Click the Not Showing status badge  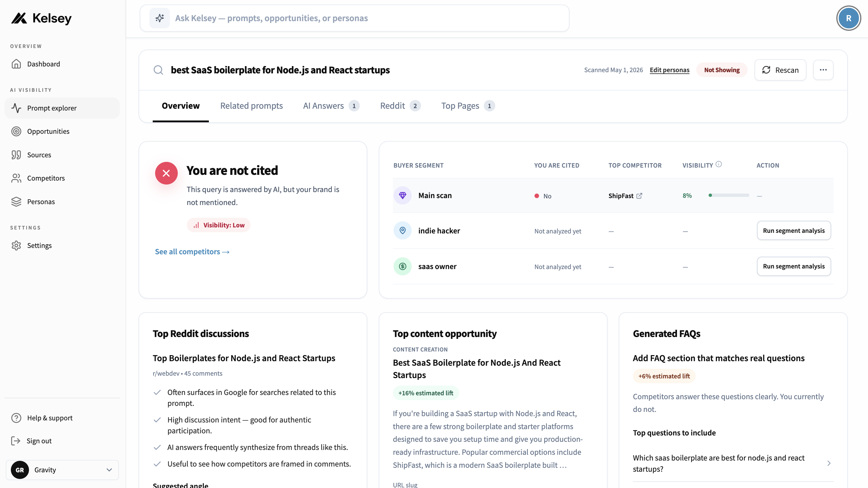[x=722, y=70]
